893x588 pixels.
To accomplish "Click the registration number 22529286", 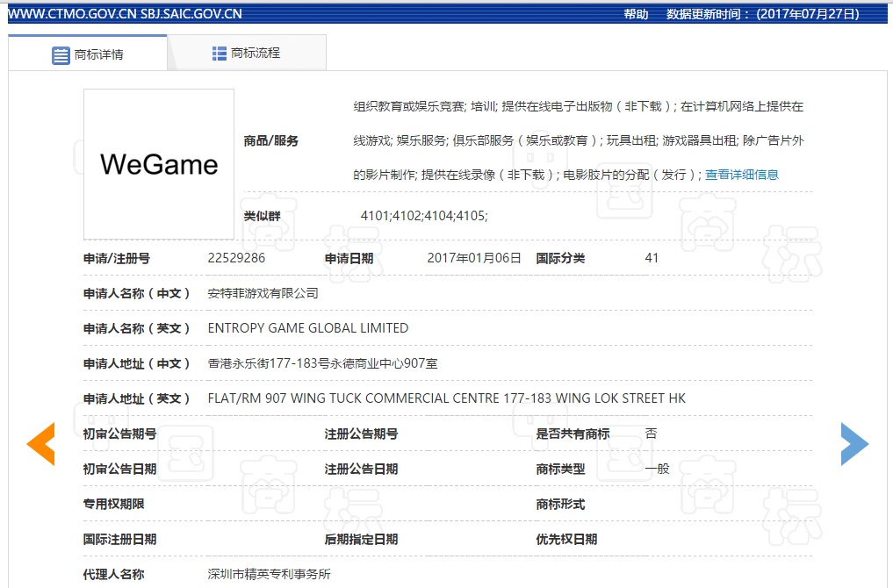I will [x=236, y=258].
